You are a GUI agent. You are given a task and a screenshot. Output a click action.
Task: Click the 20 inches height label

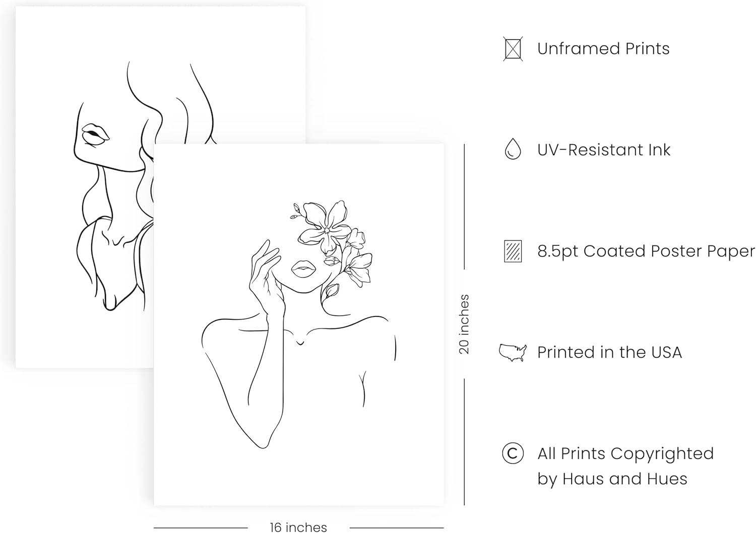click(x=464, y=324)
